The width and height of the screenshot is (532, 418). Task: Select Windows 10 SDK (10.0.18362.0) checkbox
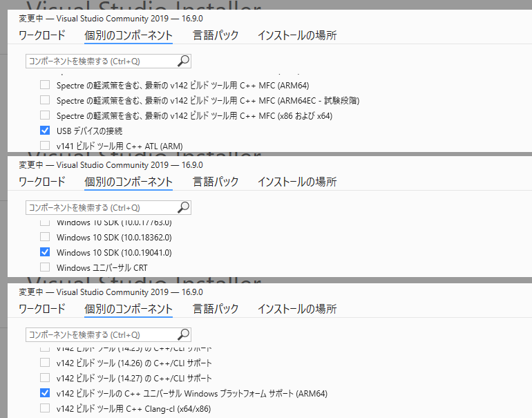(x=45, y=237)
